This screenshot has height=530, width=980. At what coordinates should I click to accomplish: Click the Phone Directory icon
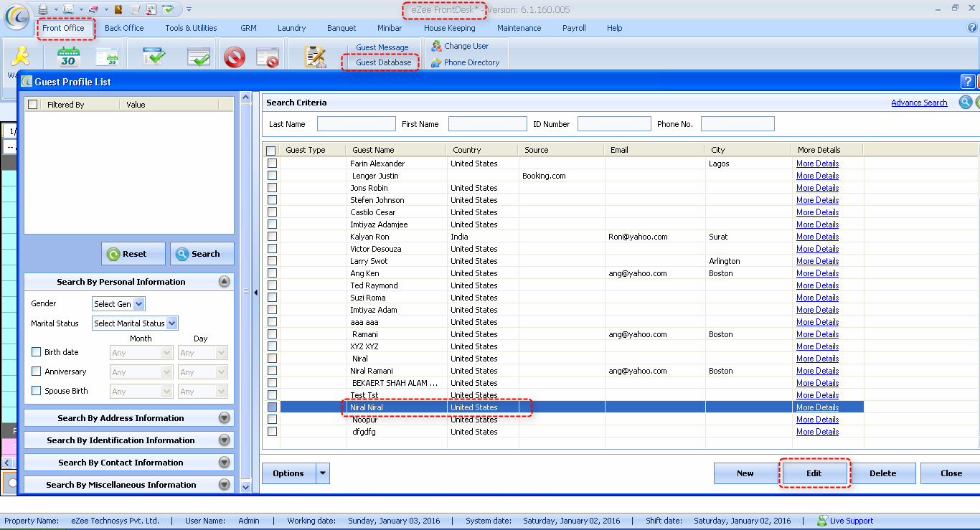click(x=436, y=62)
